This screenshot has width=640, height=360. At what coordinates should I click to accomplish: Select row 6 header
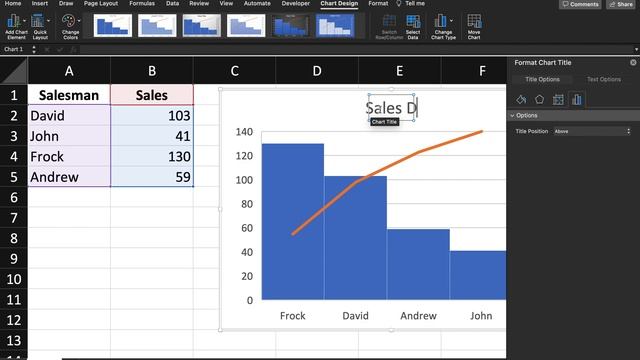pos(14,198)
